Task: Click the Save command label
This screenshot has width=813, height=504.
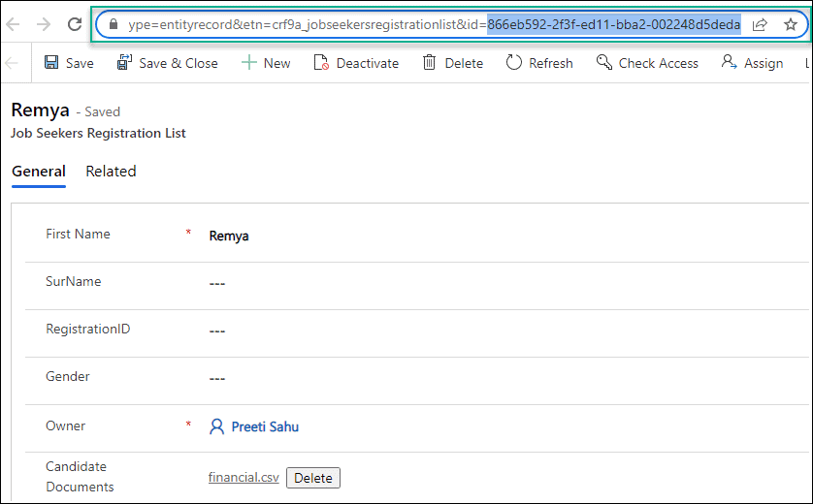Action: point(80,63)
